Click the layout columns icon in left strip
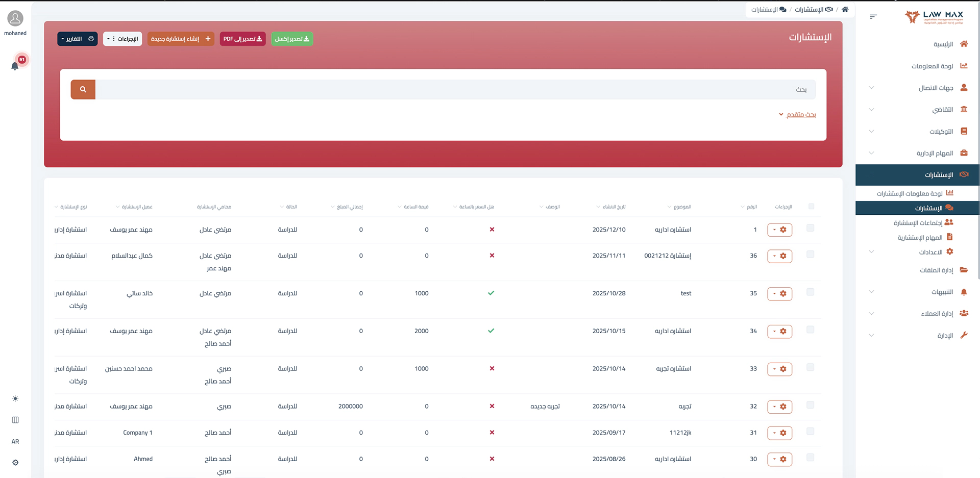This screenshot has height=478, width=980. click(15, 420)
